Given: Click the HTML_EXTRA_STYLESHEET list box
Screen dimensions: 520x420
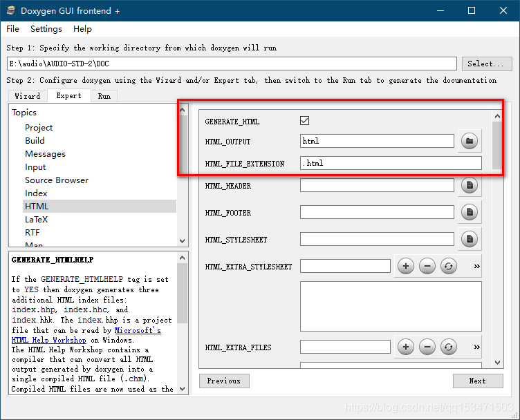Looking at the screenshot, I should [x=391, y=307].
